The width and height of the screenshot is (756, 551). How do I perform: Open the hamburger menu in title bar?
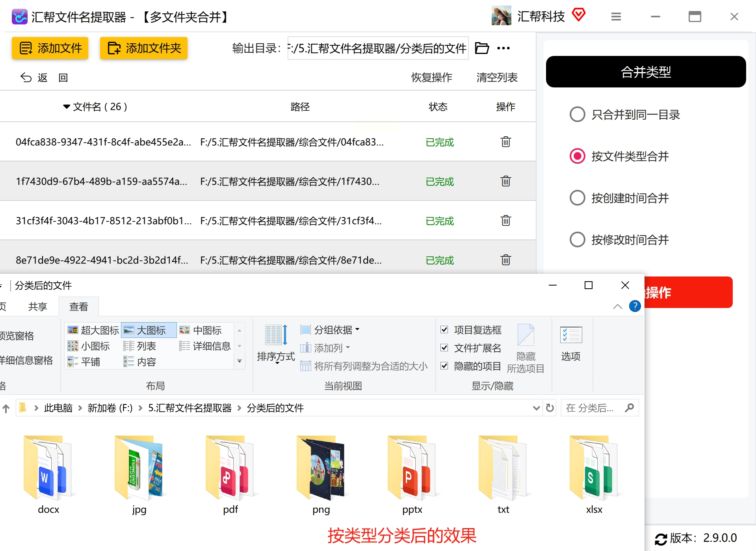pyautogui.click(x=616, y=17)
